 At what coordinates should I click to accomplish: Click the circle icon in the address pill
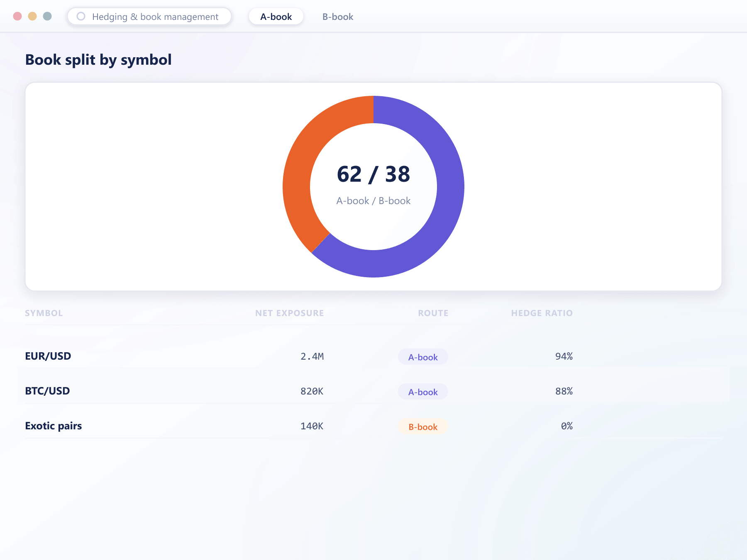point(81,16)
